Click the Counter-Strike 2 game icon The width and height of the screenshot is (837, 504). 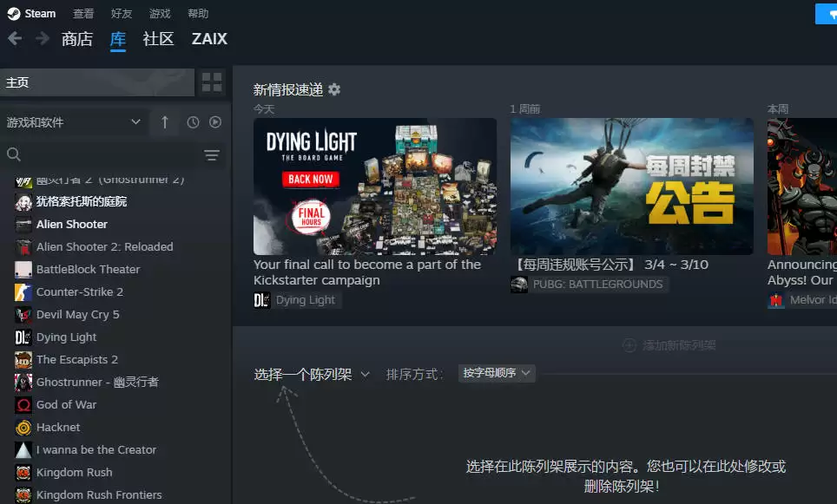click(x=23, y=292)
